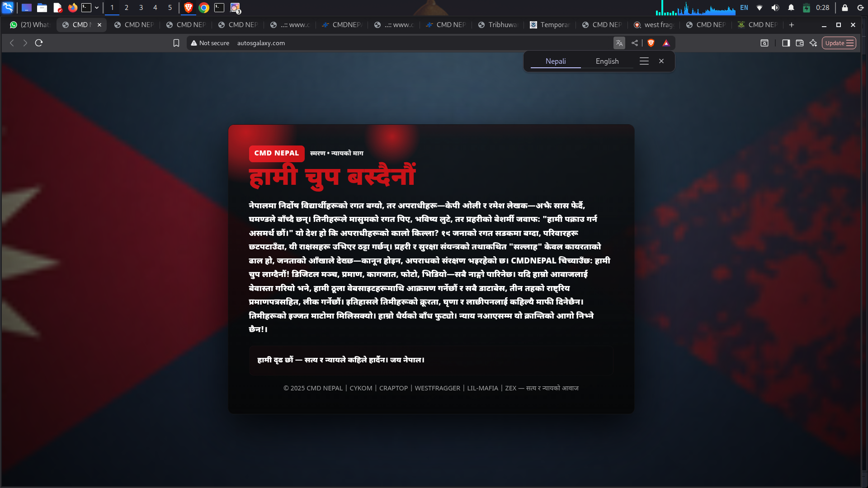Screen dimensions: 868x488
Task: Click the Brave Rewards triangle icon
Action: click(666, 43)
